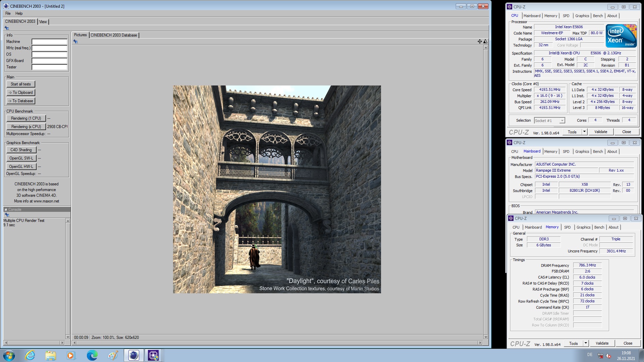Click Close button in Memory CPU-Z window
644x362 pixels.
tap(628, 343)
